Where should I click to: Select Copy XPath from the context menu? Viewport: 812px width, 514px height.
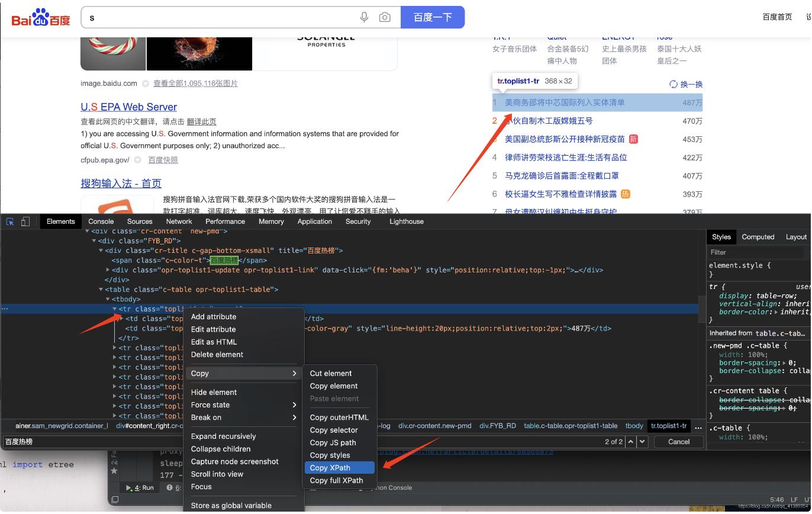[330, 467]
